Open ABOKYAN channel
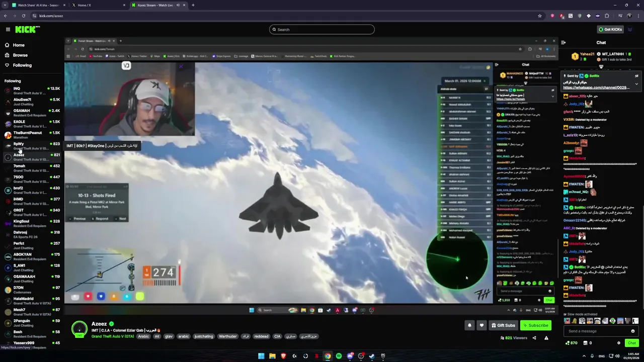The height and width of the screenshot is (362, 644). point(32,256)
